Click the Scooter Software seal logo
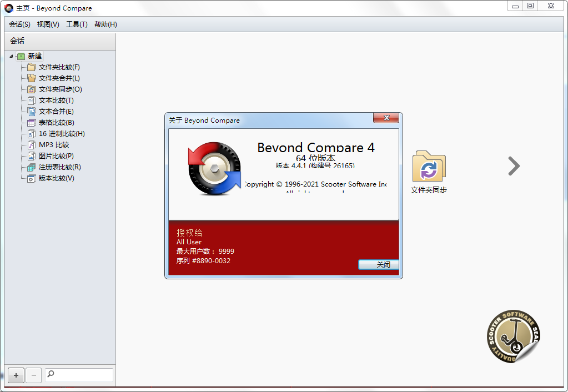Screen dimensions: 568x392 tap(513, 336)
